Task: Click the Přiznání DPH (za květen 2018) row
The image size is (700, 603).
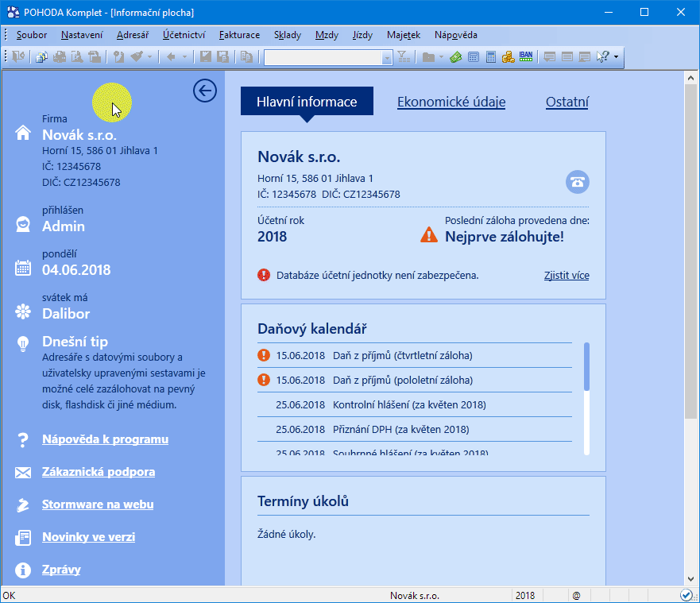Action: (415, 429)
